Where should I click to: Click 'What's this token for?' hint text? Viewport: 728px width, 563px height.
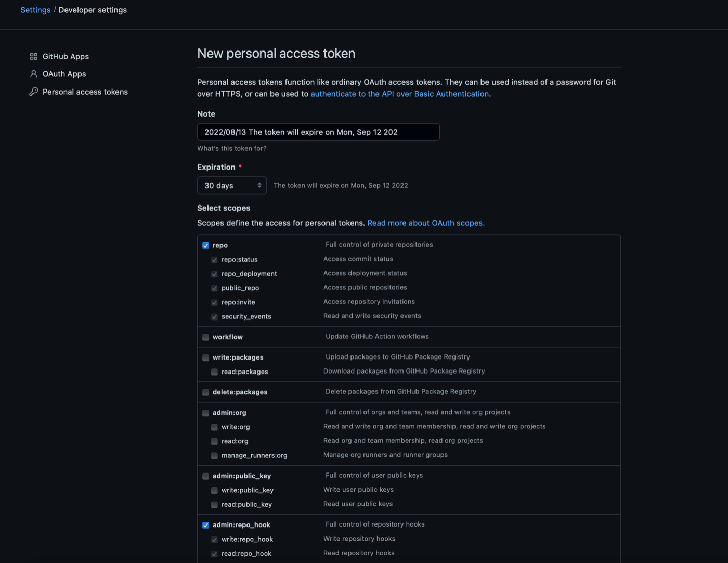pyautogui.click(x=232, y=148)
